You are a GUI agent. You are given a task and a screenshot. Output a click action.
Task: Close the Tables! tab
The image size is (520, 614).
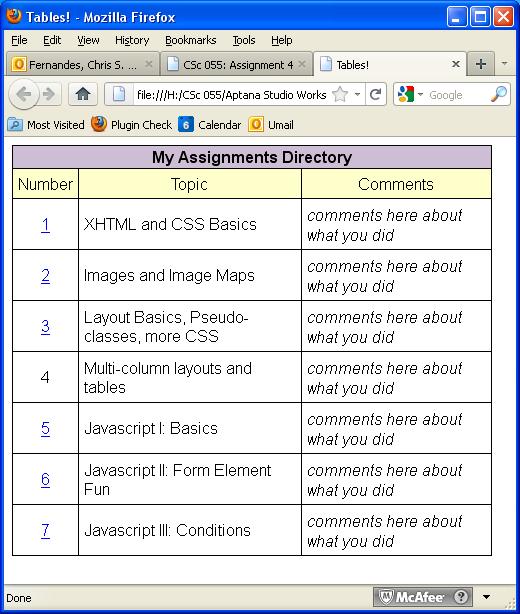point(456,64)
